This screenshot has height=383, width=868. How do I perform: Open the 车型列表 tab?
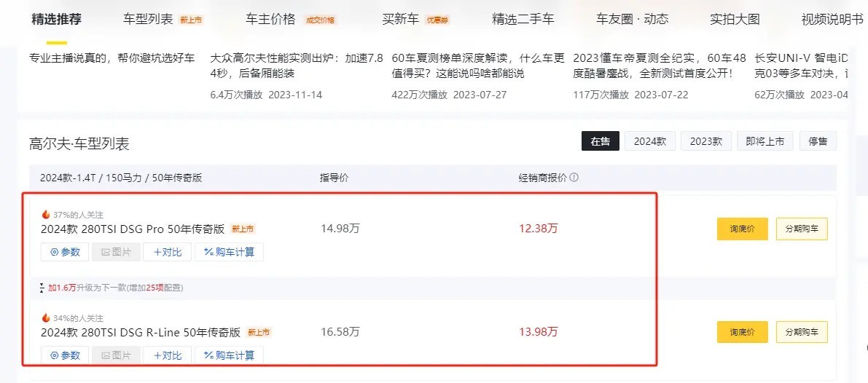[x=149, y=20]
